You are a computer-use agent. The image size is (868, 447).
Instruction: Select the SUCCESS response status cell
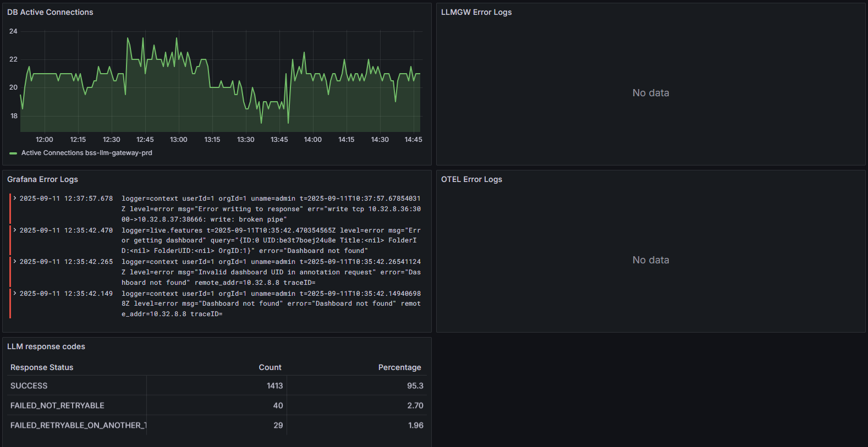coord(29,386)
